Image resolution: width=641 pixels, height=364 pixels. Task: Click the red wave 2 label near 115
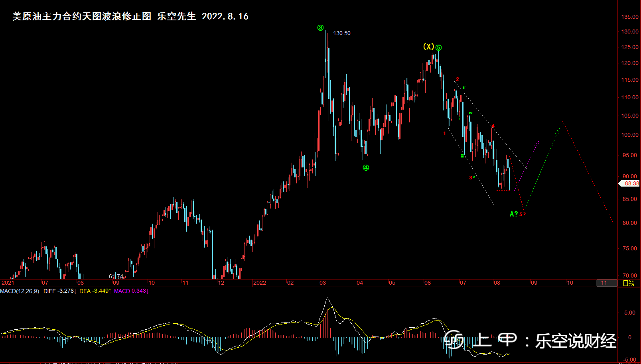(458, 79)
